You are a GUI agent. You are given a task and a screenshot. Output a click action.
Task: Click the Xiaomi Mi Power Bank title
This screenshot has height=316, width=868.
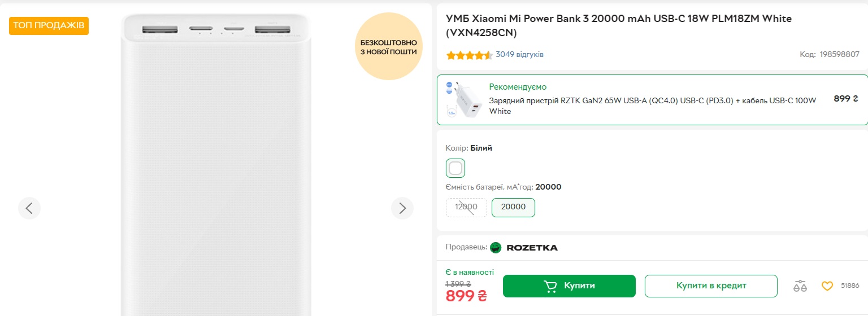(619, 25)
